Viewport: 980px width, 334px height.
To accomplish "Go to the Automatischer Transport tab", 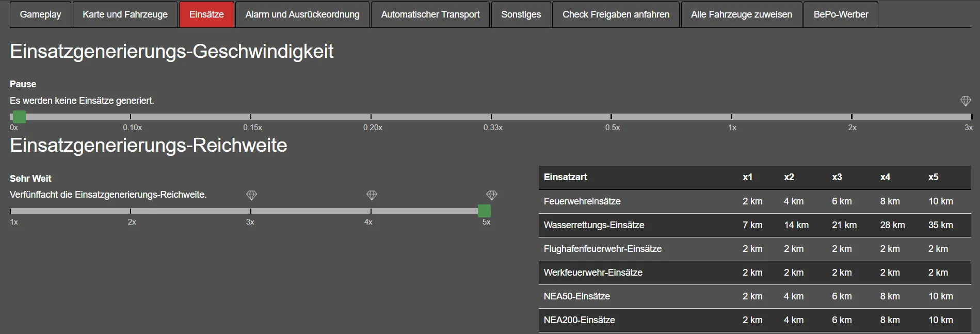I will (430, 14).
